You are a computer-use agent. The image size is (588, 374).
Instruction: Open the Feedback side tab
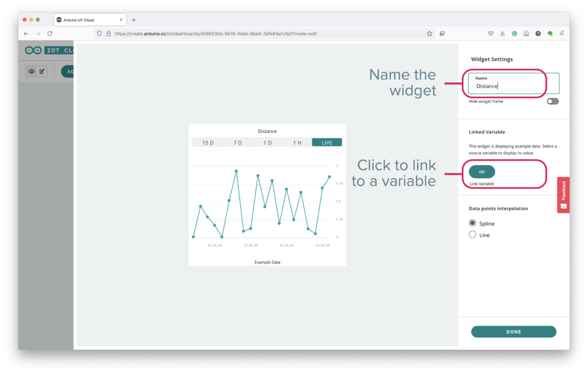click(x=563, y=195)
